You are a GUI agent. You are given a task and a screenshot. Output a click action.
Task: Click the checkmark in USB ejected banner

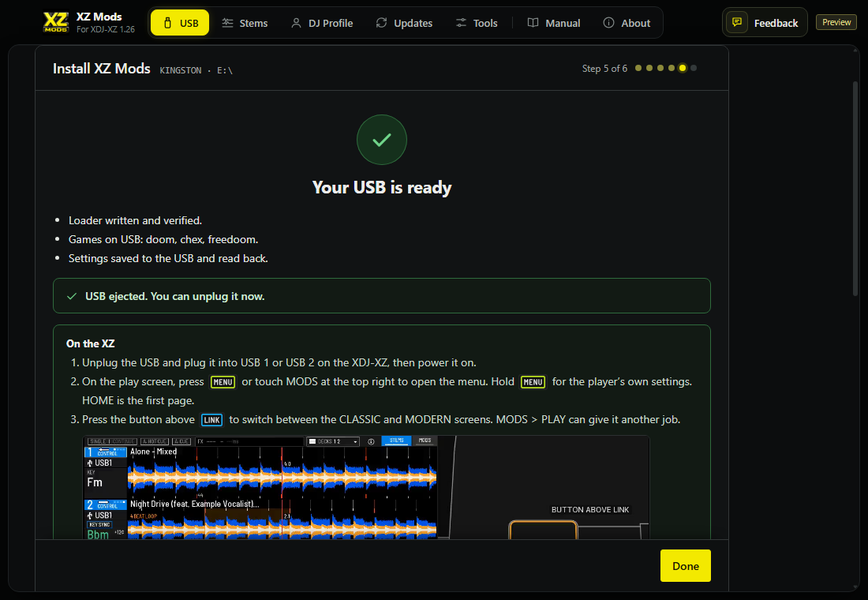[72, 296]
